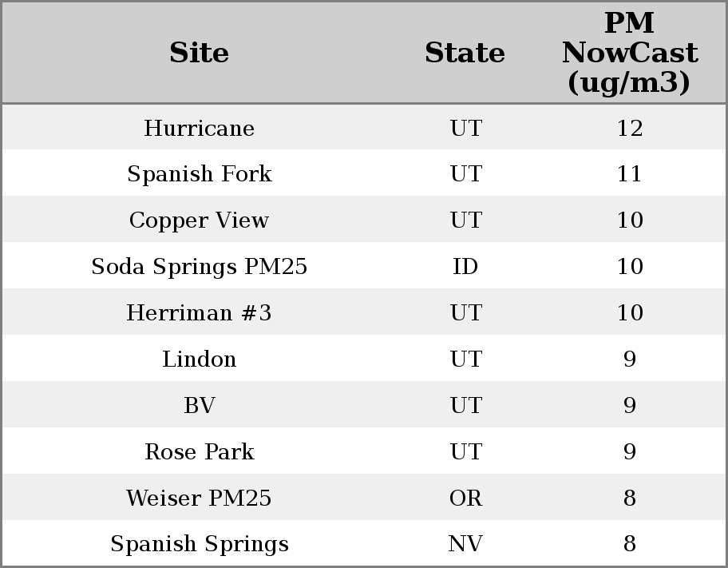Select the Hurricane row's UT state cell
This screenshot has height=568, width=728.
[465, 129]
